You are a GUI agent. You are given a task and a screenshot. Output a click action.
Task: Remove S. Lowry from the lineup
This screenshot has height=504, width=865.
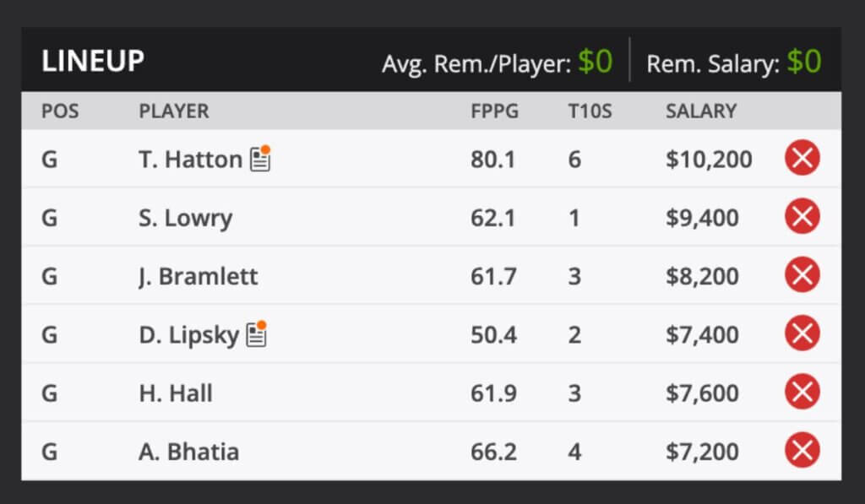[x=801, y=217]
